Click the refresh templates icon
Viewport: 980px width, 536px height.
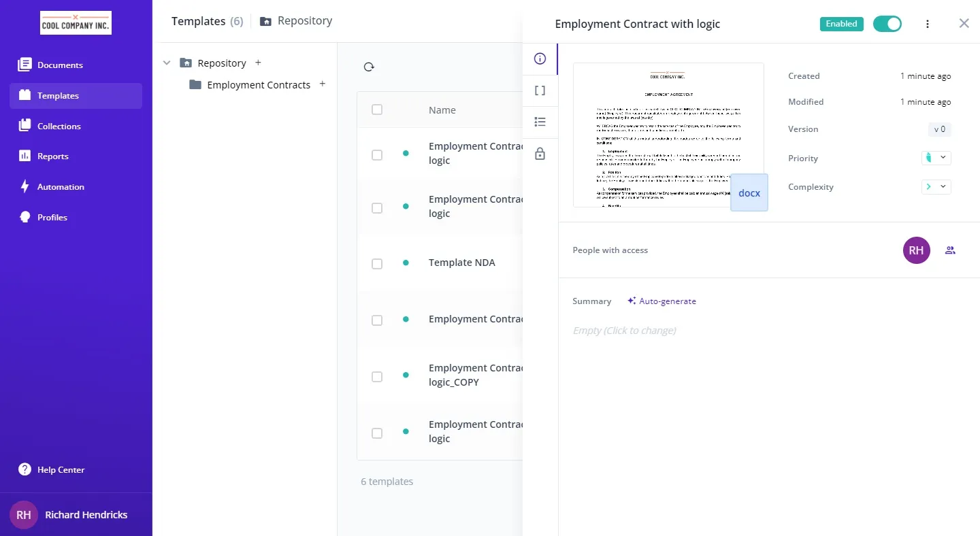(369, 67)
